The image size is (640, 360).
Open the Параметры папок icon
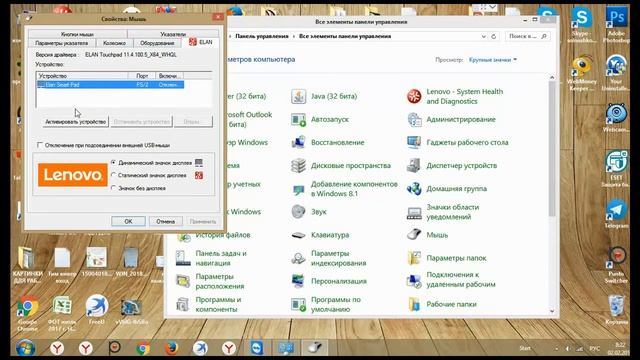pos(414,258)
